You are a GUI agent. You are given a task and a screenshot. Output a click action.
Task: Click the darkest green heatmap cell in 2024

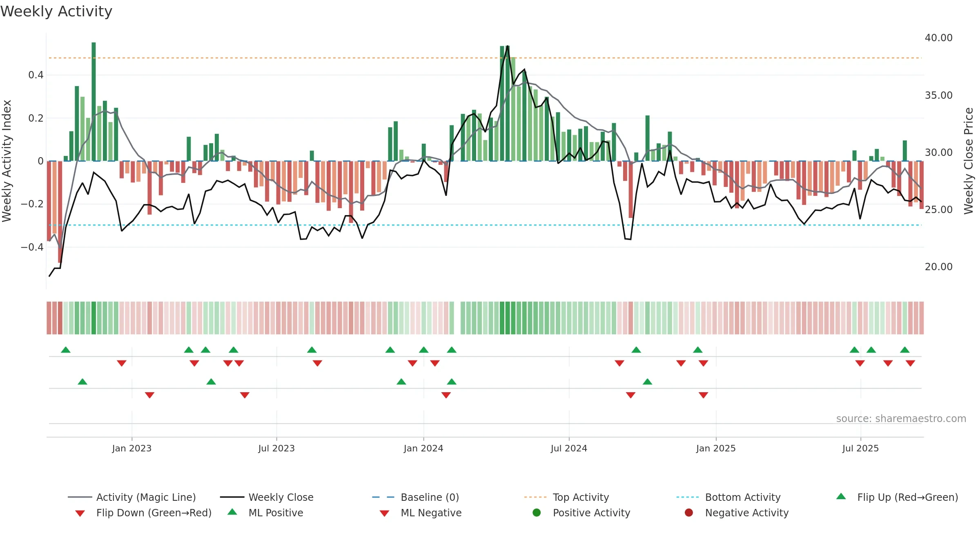coord(502,318)
